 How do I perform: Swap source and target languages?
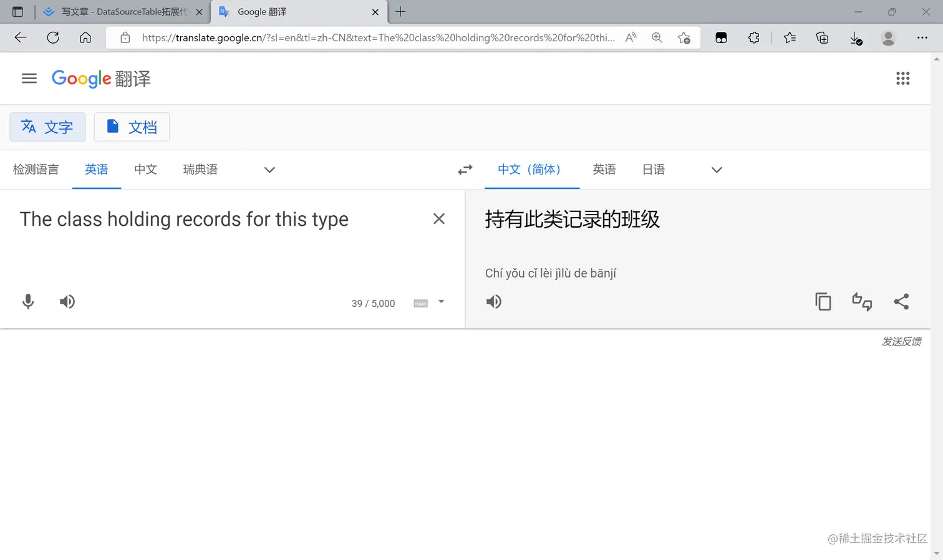465,170
